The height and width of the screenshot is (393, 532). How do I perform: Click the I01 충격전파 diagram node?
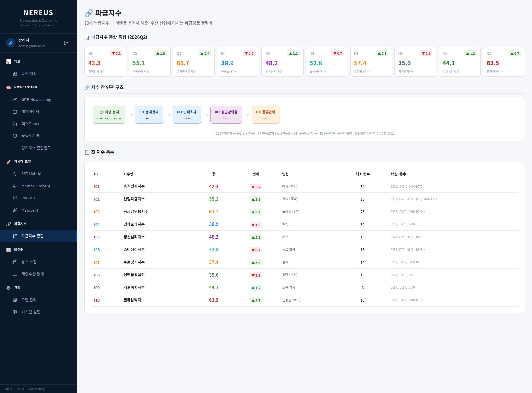tap(149, 115)
